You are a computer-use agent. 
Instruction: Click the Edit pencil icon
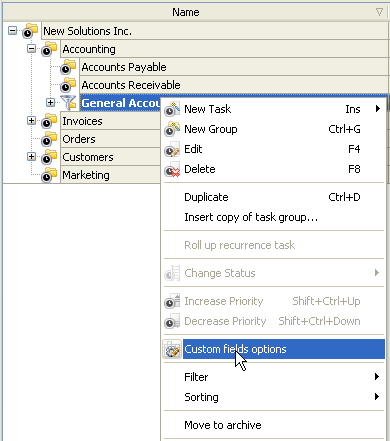[172, 149]
